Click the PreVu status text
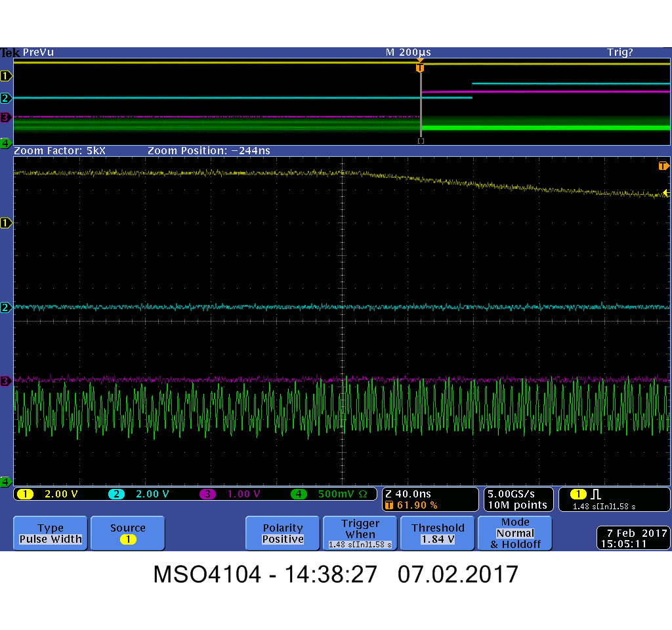 point(38,52)
